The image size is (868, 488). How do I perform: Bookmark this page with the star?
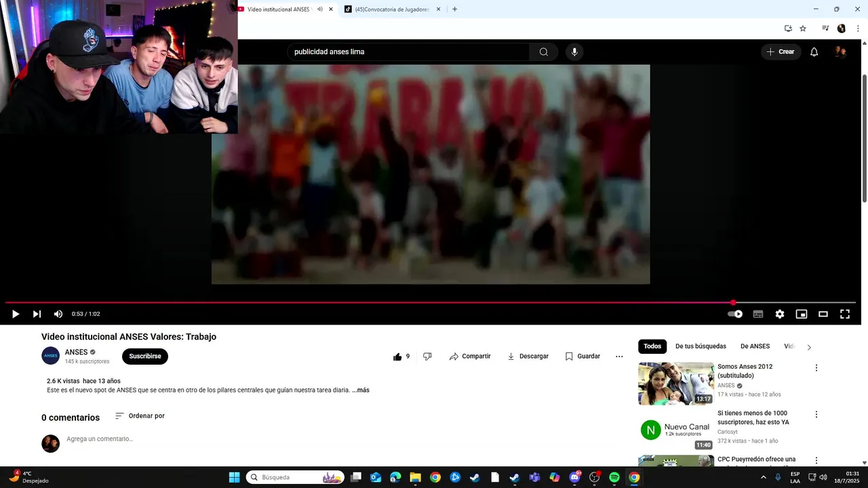tap(803, 28)
